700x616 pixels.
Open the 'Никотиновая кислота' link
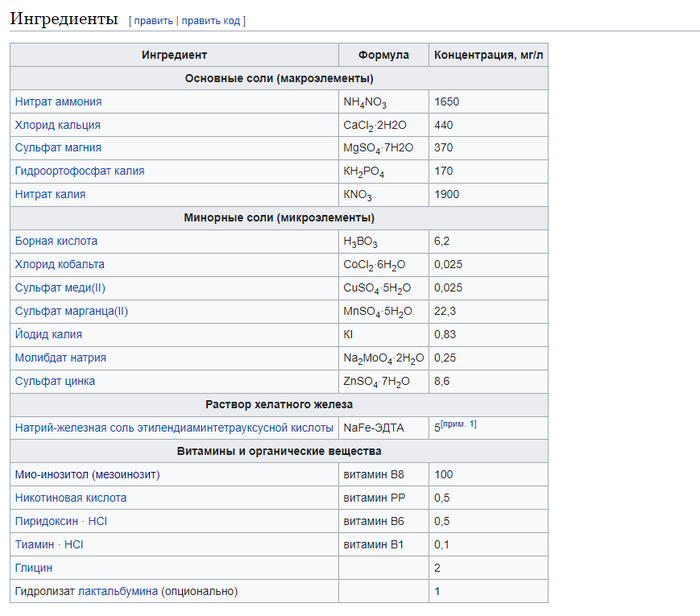click(x=71, y=498)
